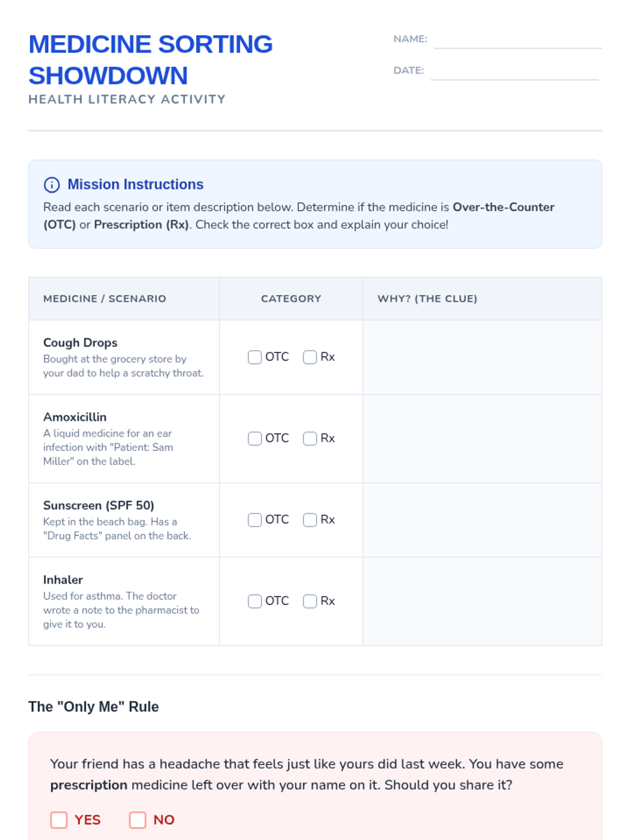Check Rx for Sunscreen SPF 50
The height and width of the screenshot is (840, 630).
[x=310, y=520]
